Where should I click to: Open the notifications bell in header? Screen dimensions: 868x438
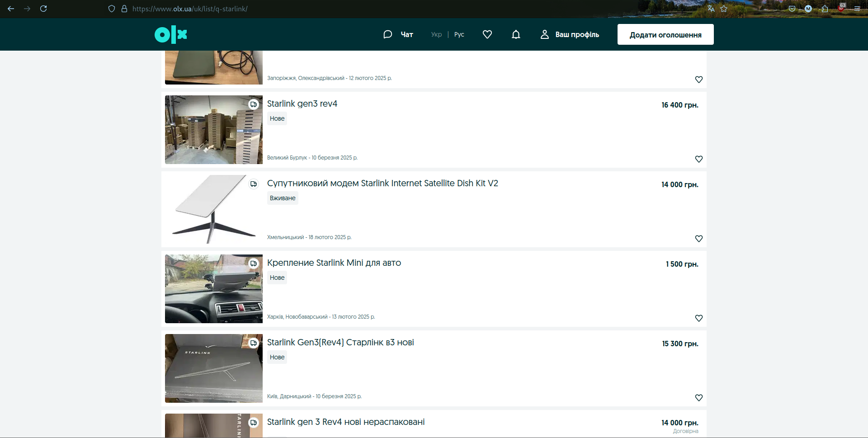pos(516,34)
